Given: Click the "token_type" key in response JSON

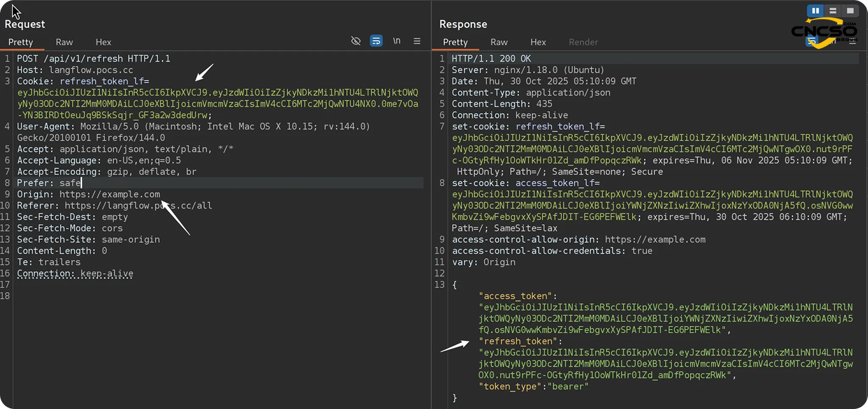Looking at the screenshot, I should point(511,386).
